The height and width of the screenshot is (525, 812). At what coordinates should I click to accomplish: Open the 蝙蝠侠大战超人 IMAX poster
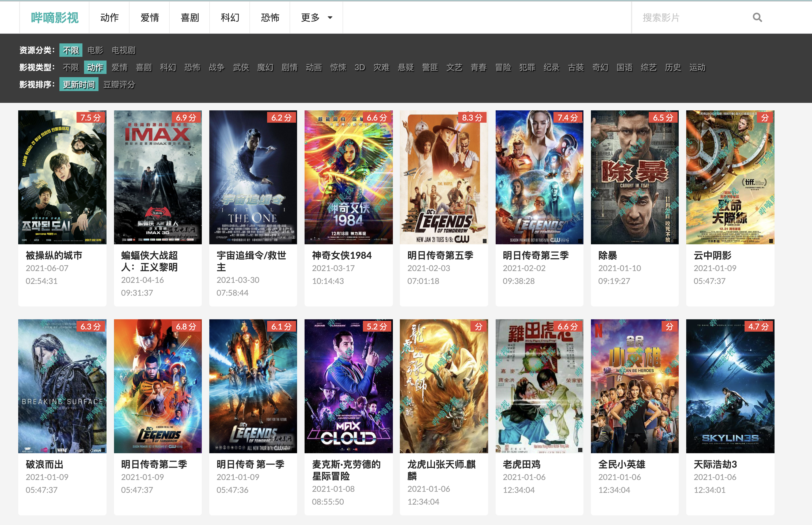158,177
